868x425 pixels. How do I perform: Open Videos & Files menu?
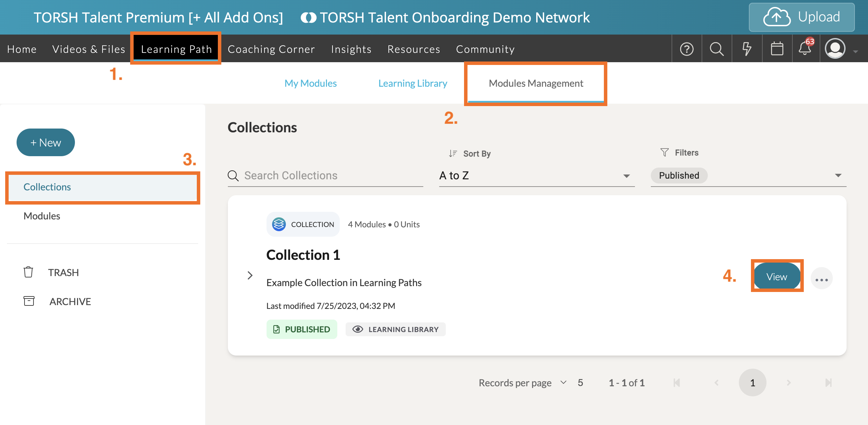tap(89, 49)
